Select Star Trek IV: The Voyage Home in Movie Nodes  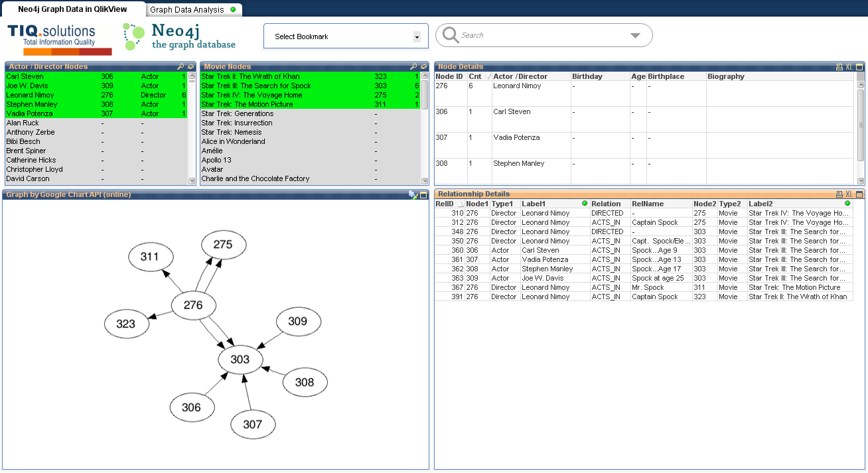click(x=310, y=95)
